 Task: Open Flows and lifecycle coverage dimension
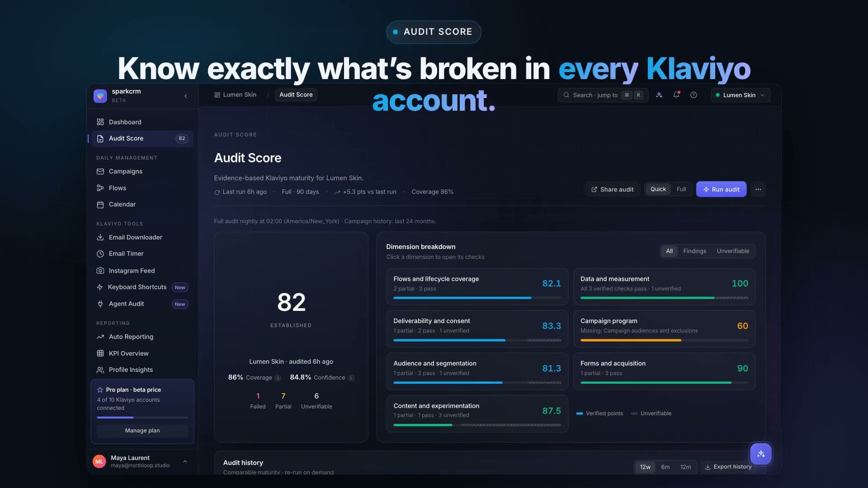(477, 287)
